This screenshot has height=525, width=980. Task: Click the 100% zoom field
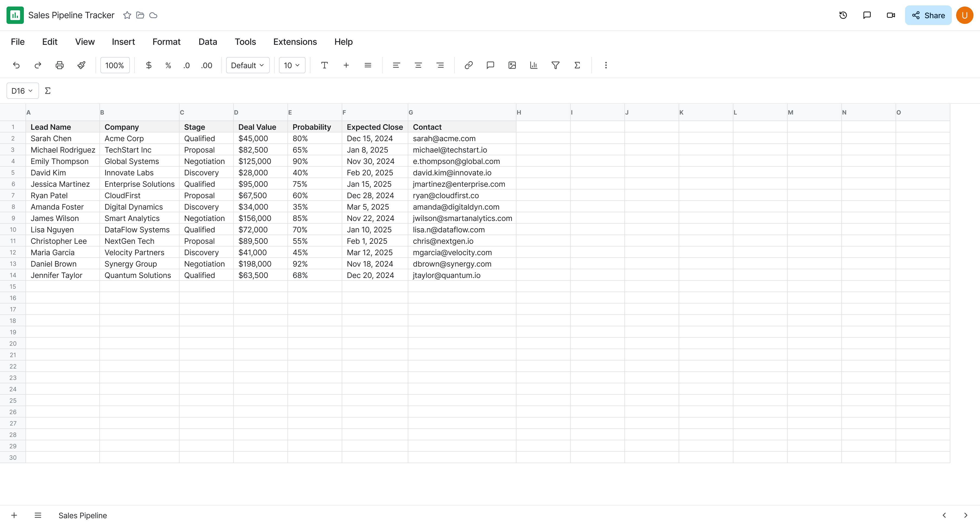(x=114, y=65)
